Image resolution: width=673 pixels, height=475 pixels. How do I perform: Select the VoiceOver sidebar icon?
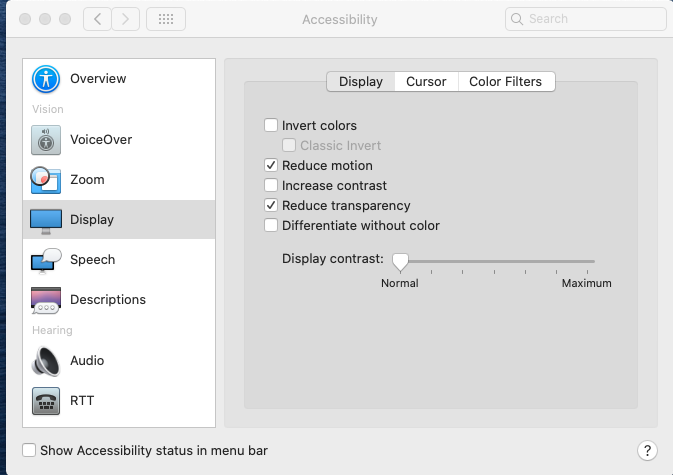[46, 140]
